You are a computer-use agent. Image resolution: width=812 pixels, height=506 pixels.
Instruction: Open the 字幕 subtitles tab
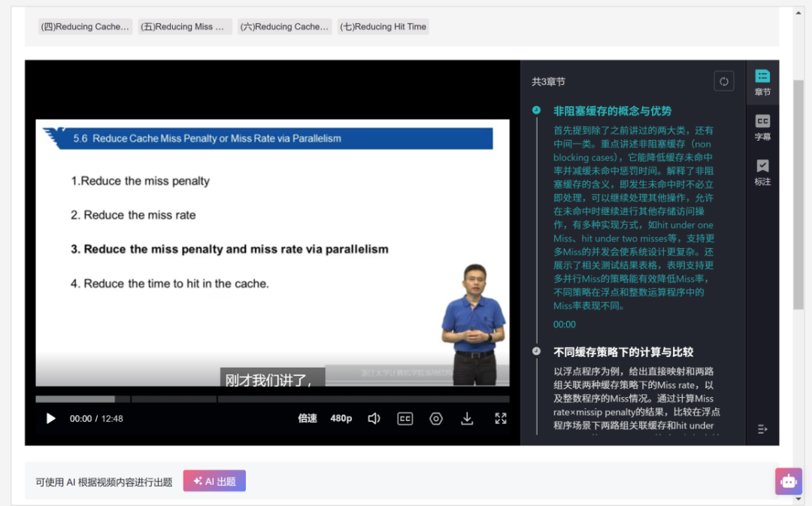tap(762, 128)
